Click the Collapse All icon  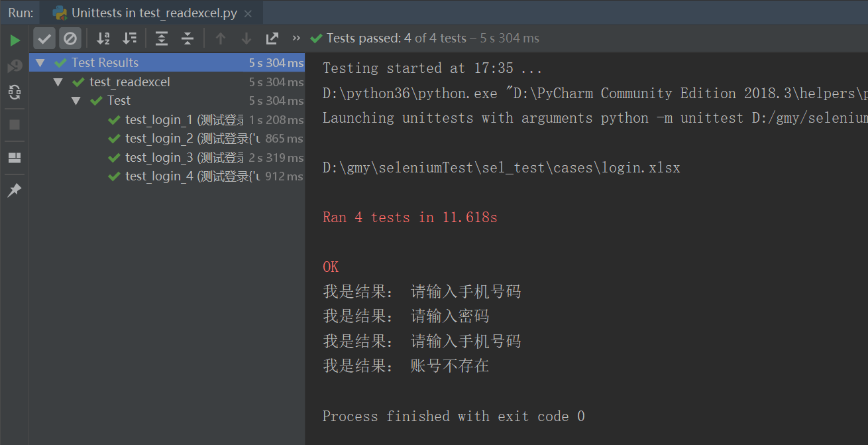pos(188,38)
